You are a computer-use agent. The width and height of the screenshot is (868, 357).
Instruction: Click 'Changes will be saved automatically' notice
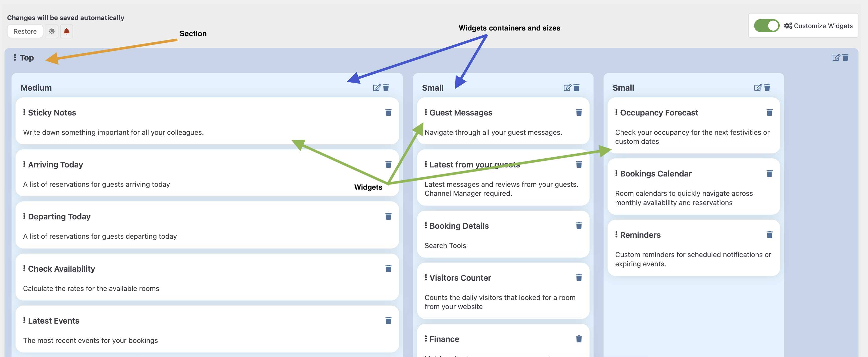pyautogui.click(x=66, y=18)
